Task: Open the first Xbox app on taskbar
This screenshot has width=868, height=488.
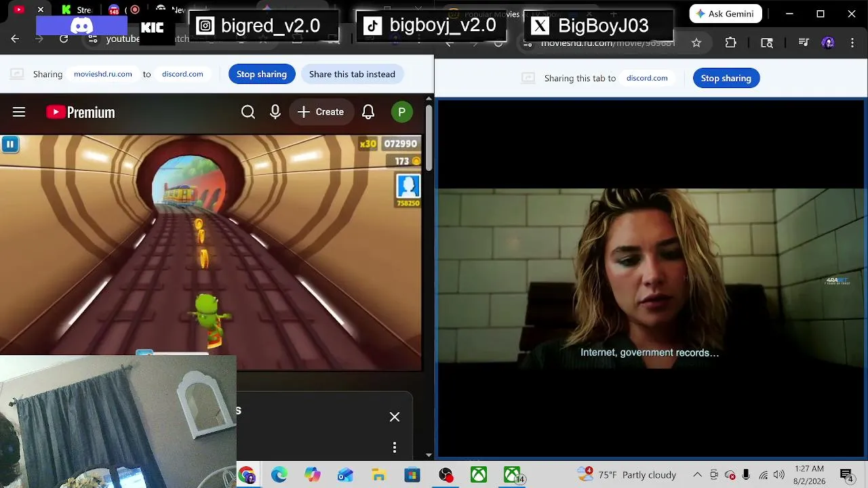Action: [x=479, y=475]
